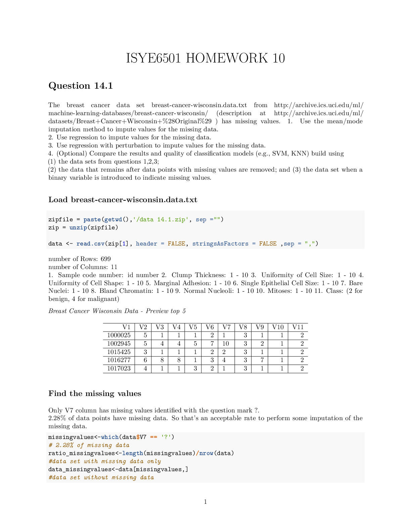The width and height of the screenshot is (411, 532).
Task: Click the Load breast-cancer-wisconsin.data.txt heading
Action: 123,199
